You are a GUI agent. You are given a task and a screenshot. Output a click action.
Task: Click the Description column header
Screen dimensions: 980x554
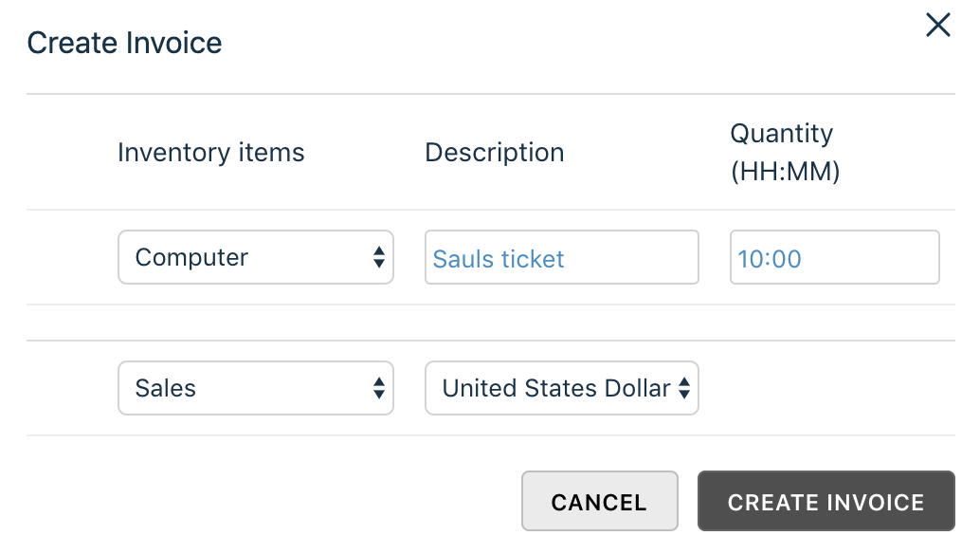[494, 153]
